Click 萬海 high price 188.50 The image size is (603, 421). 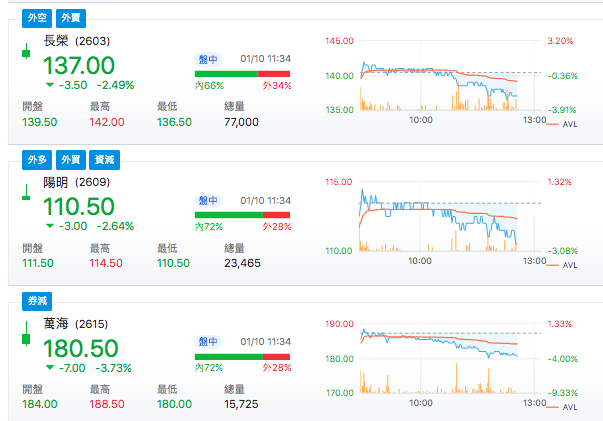pos(107,404)
